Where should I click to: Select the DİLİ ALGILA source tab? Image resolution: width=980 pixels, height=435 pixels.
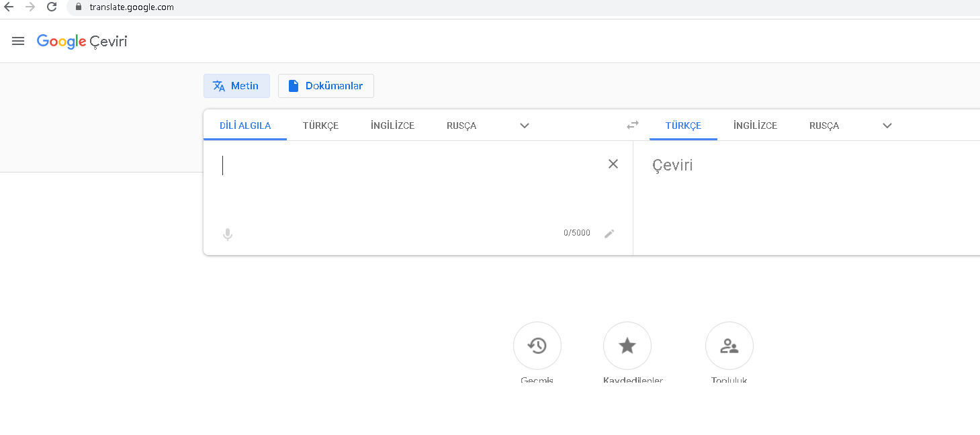(245, 126)
